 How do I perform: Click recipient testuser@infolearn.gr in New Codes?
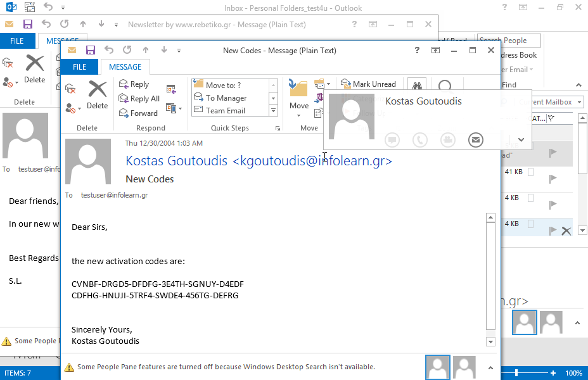click(114, 195)
